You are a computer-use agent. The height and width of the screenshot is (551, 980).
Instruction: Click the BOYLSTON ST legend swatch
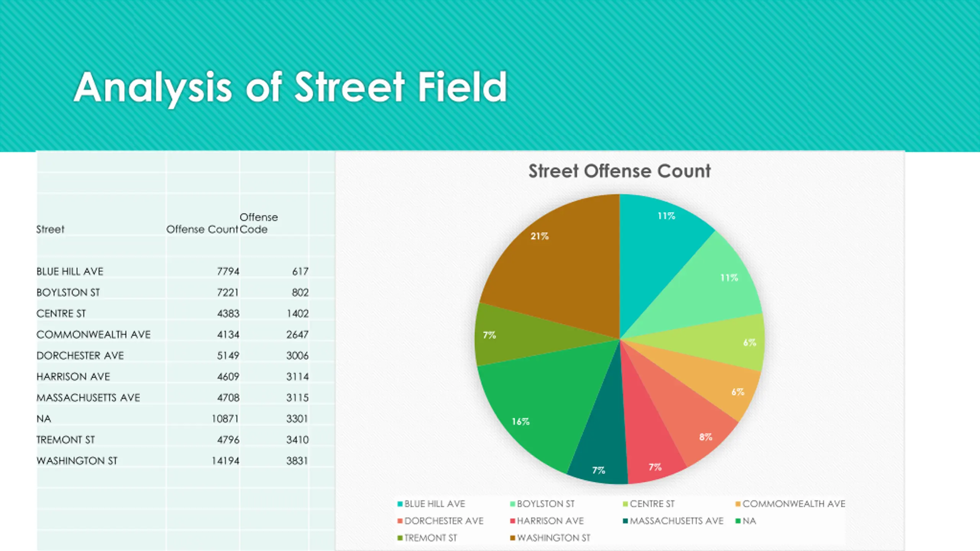click(x=513, y=504)
